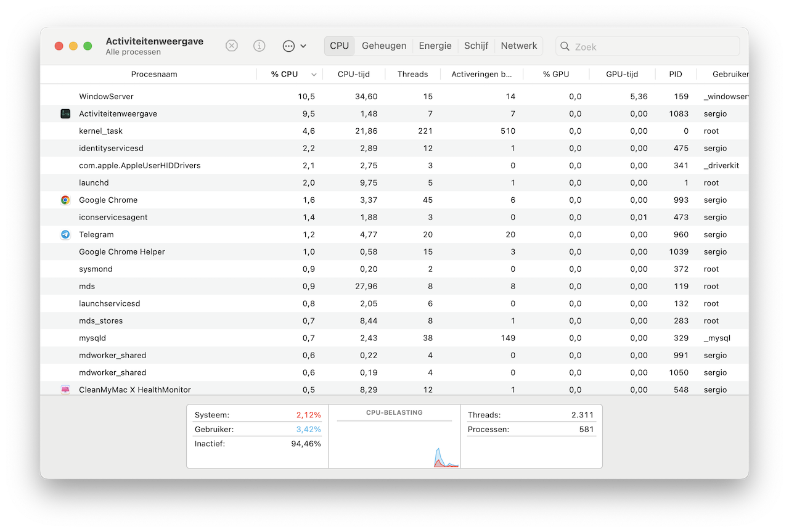Image resolution: width=789 pixels, height=532 pixels.
Task: Open the Energie tab
Action: click(435, 46)
